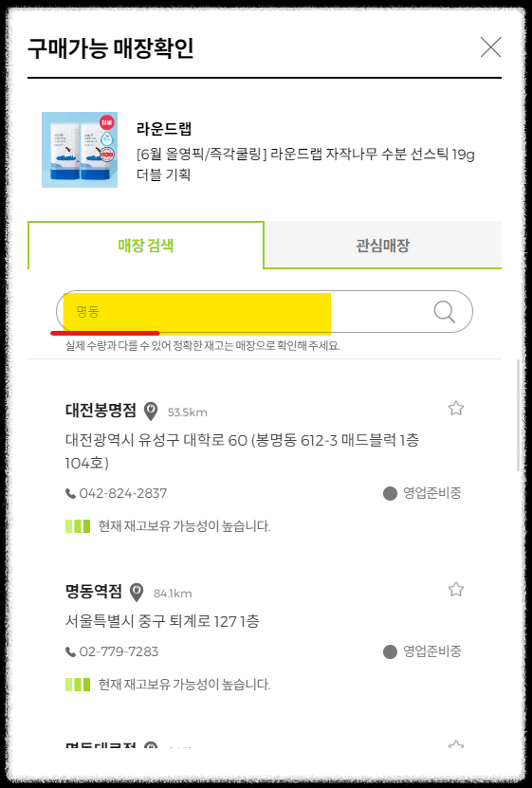Favorite 대전봉명점 with the star icon

click(x=455, y=408)
